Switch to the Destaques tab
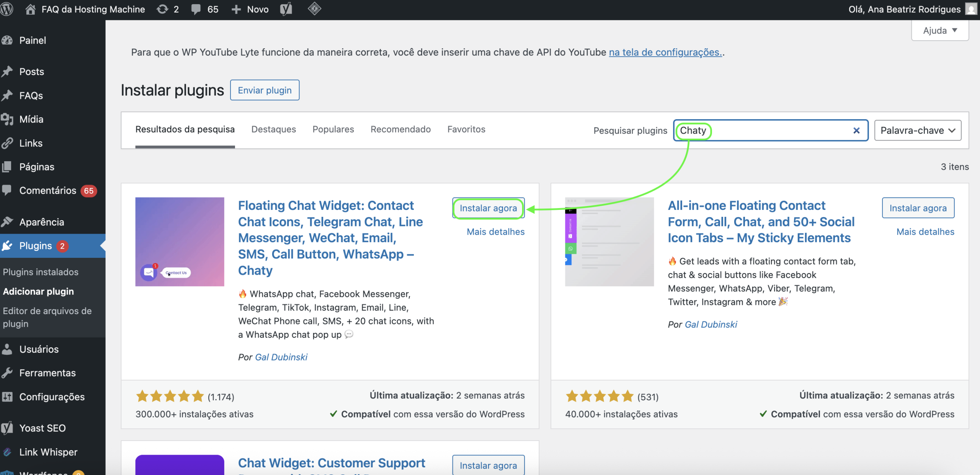This screenshot has width=980, height=475. click(274, 129)
